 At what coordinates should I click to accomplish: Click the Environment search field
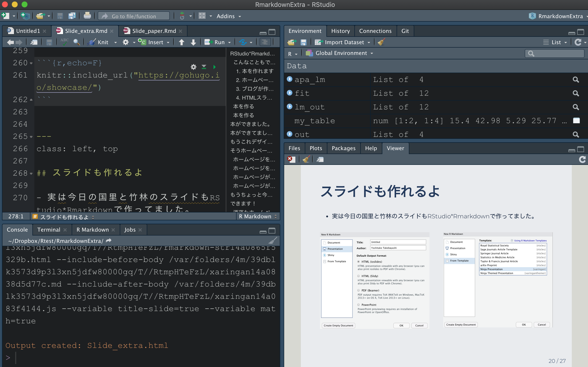coord(554,53)
